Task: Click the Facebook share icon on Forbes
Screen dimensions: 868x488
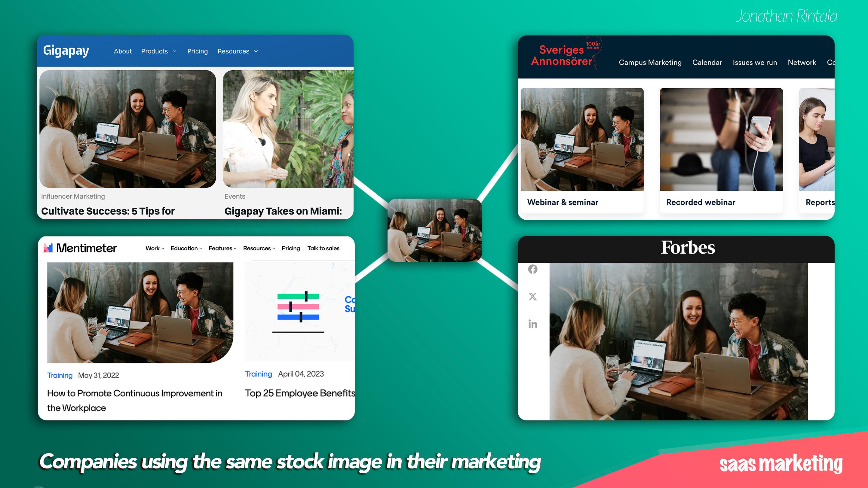Action: [532, 269]
